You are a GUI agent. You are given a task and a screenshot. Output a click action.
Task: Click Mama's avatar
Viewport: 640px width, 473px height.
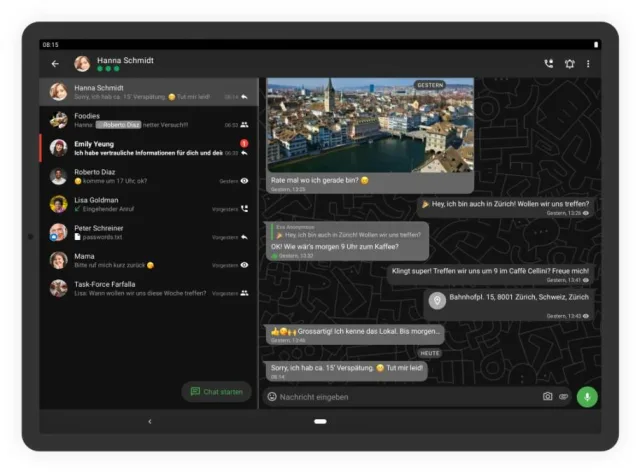58,260
